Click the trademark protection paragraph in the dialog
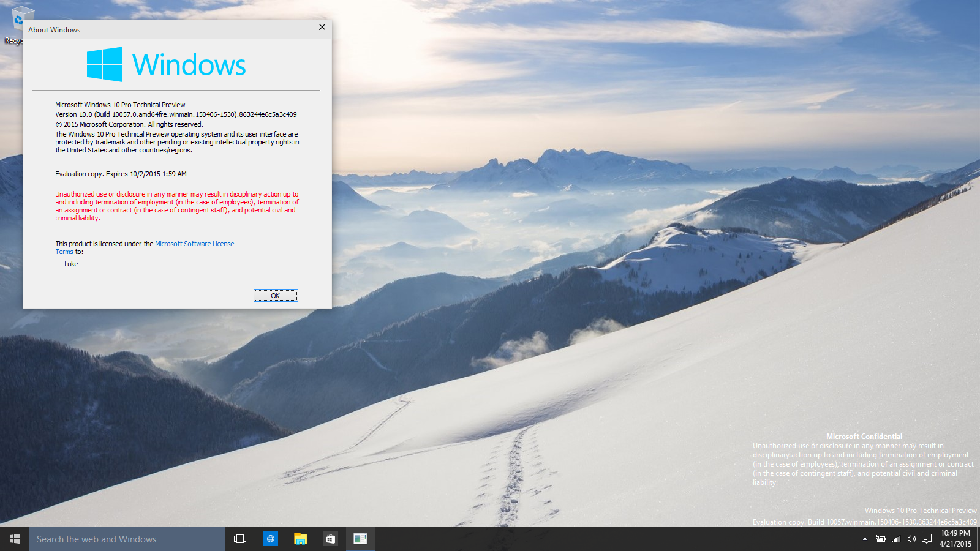This screenshot has width=980, height=551. click(x=177, y=142)
